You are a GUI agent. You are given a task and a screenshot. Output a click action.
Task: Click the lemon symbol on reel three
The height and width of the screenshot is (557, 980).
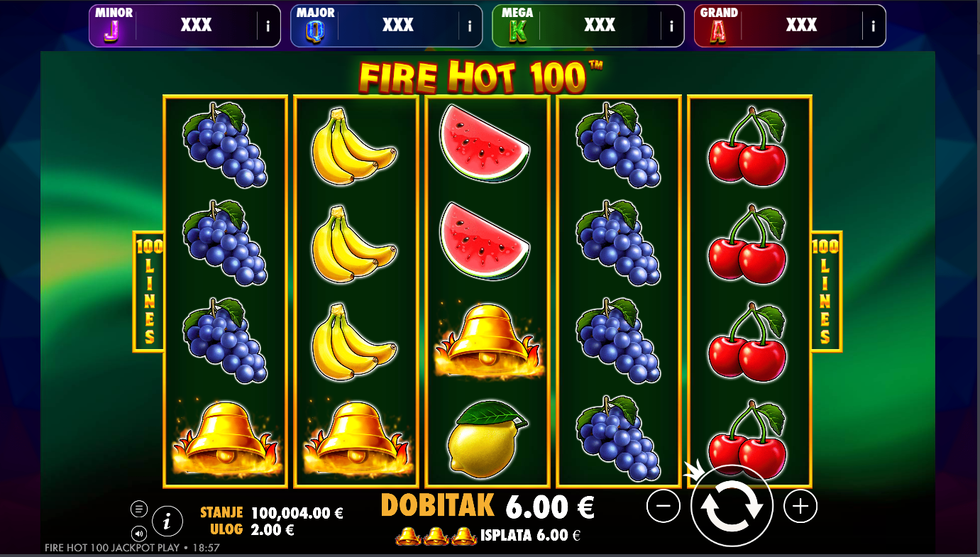click(x=488, y=438)
